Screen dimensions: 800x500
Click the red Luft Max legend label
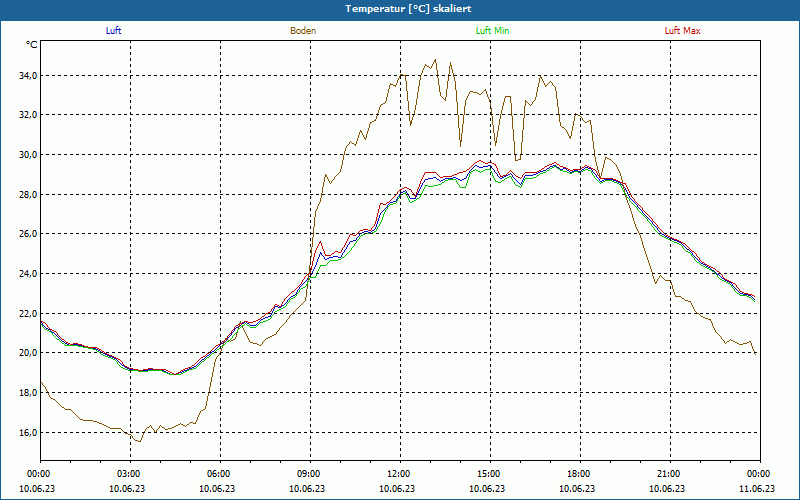pyautogui.click(x=682, y=31)
